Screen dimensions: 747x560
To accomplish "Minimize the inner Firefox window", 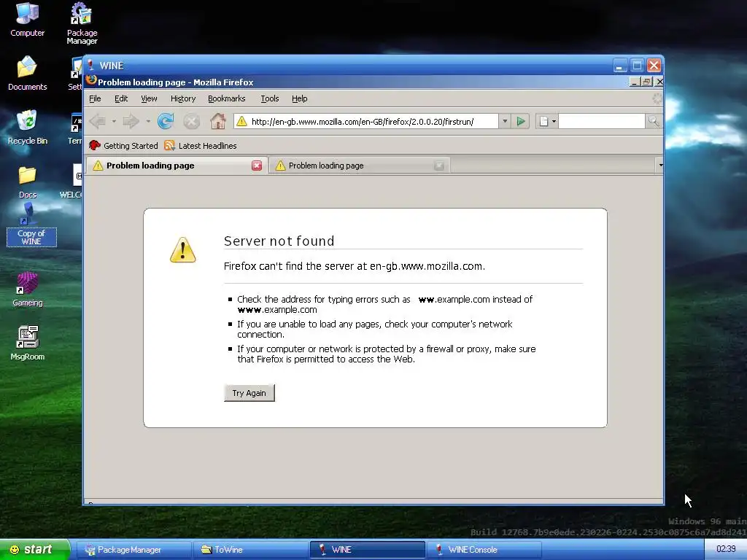I will coord(635,82).
